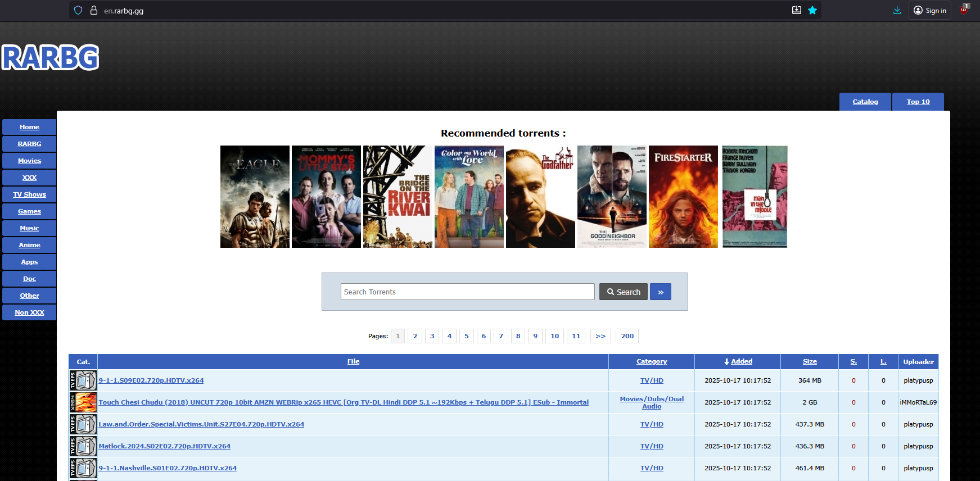Go to page 3 of results
This screenshot has width=980, height=481.
(x=432, y=336)
